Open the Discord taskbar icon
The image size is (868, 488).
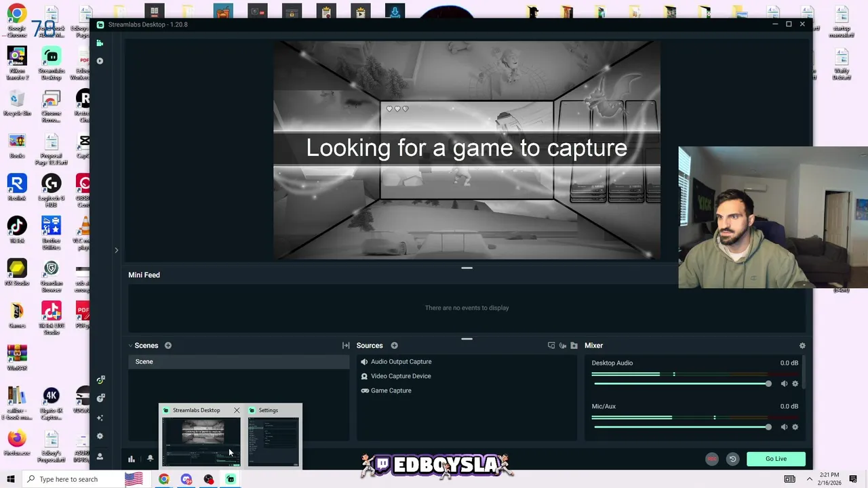click(x=186, y=479)
